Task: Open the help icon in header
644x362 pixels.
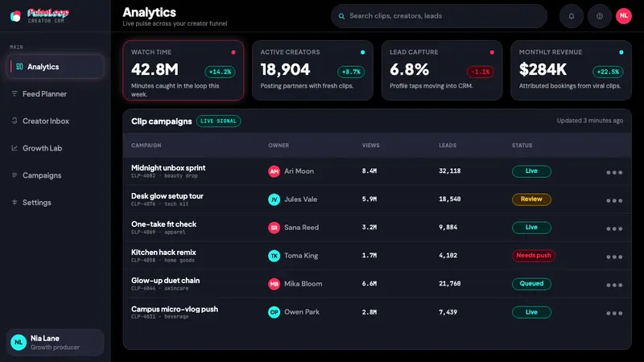Action: click(x=600, y=16)
